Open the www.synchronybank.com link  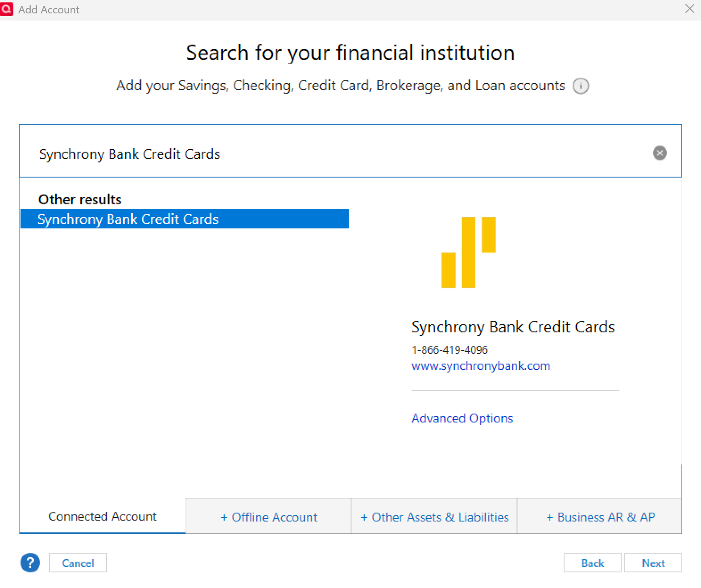coord(481,366)
